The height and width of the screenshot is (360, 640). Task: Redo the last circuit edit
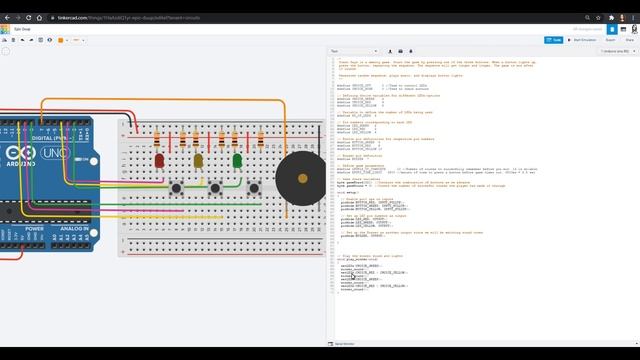coord(31,40)
